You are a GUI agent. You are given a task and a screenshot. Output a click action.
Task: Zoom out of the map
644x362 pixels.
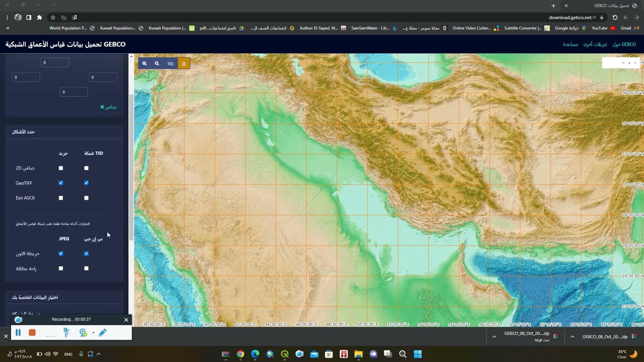click(157, 63)
